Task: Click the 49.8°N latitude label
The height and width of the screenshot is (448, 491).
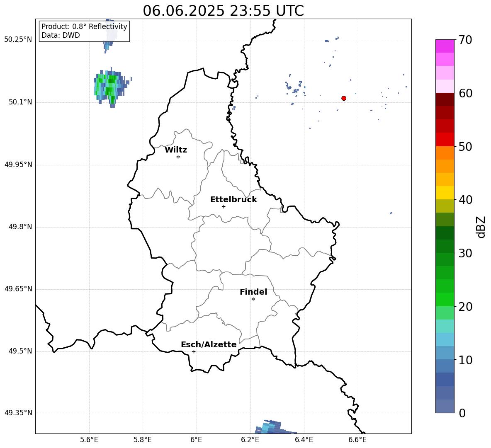Action: 20,227
